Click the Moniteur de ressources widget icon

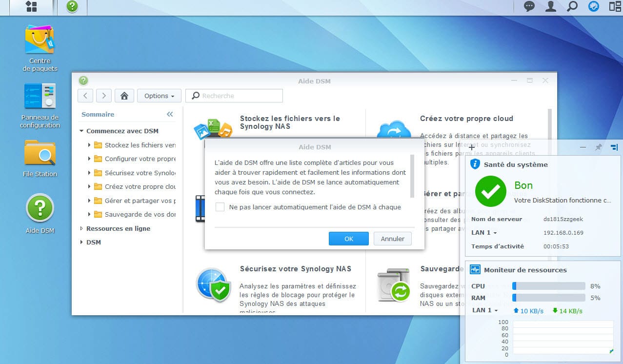click(x=475, y=270)
